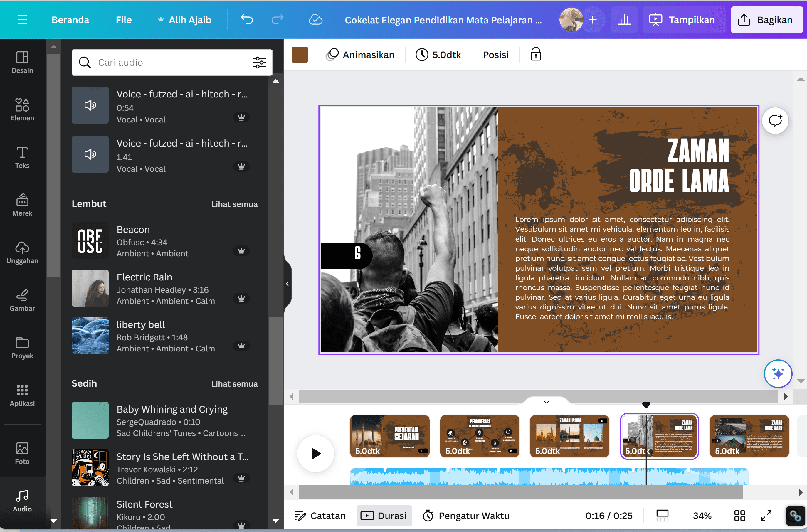Open the Unggahan panel

tap(22, 252)
